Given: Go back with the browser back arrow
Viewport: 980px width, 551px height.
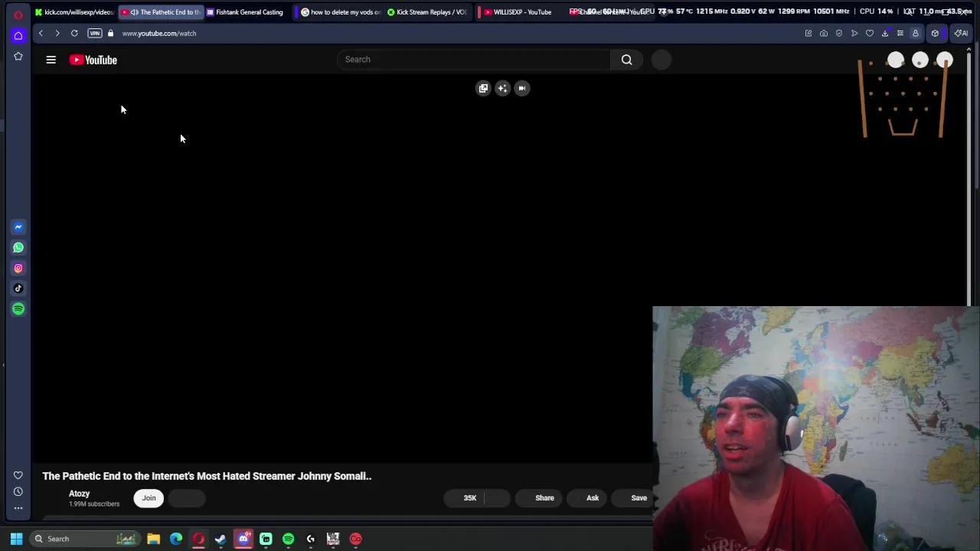Looking at the screenshot, I should tap(41, 33).
